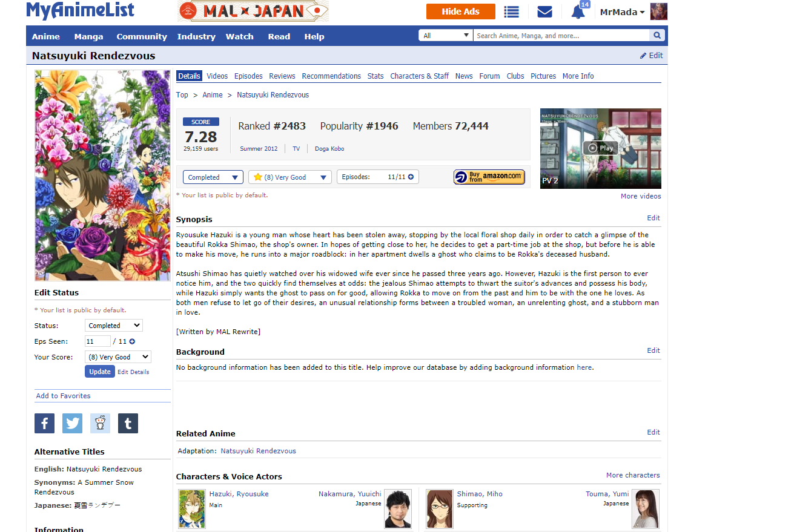This screenshot has height=532, width=794.
Task: Open the Community navigation menu
Action: coord(142,36)
